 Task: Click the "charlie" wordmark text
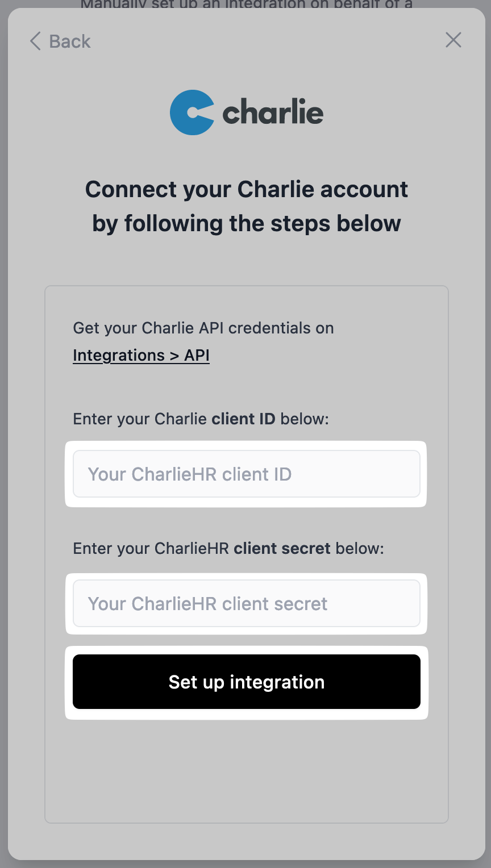pos(273,112)
